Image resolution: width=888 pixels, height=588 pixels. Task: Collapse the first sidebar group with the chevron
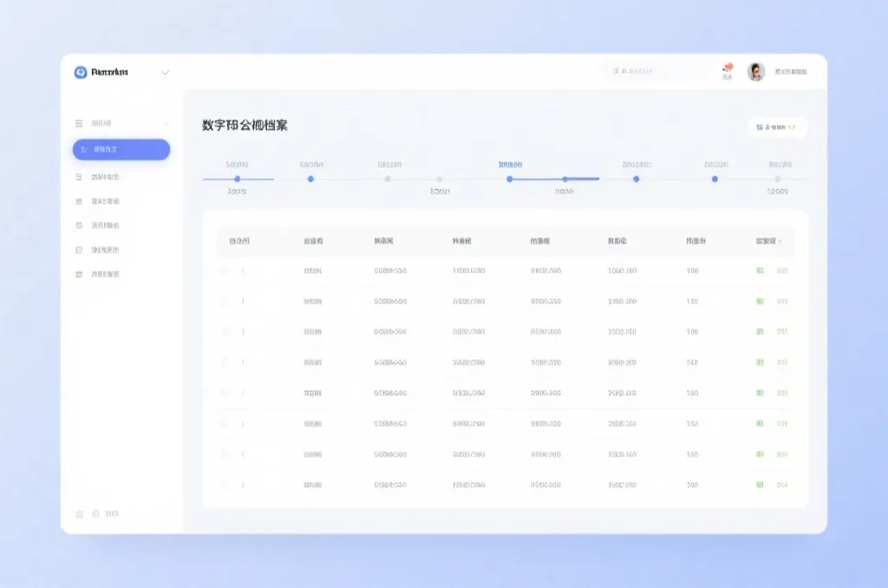[166, 123]
